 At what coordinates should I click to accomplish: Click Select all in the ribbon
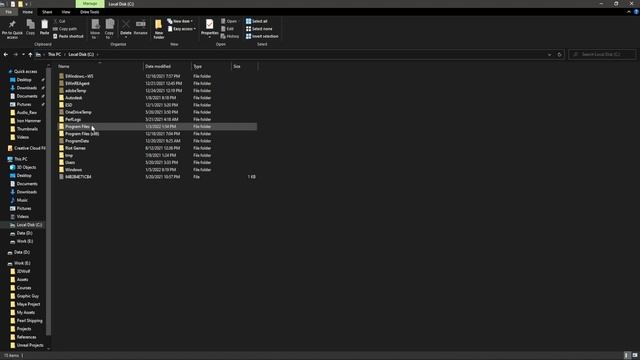pyautogui.click(x=256, y=21)
